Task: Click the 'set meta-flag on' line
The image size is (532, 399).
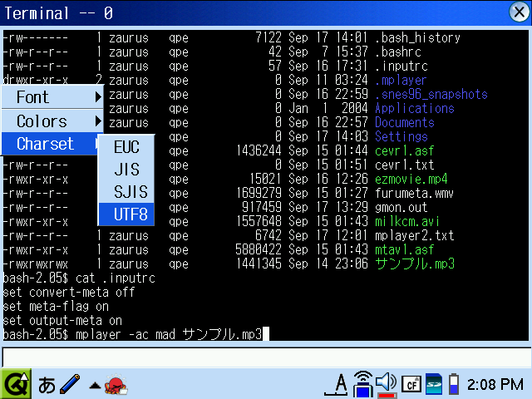Action: [56, 307]
